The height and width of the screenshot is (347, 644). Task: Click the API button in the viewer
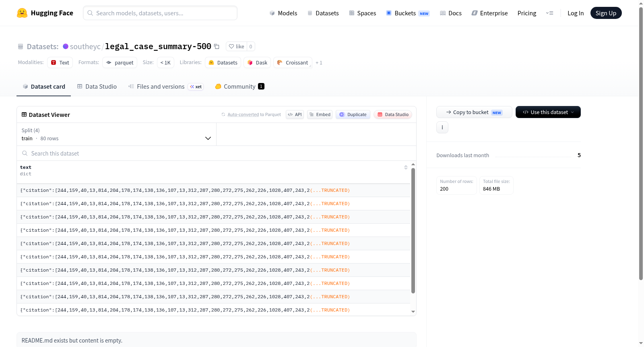tap(295, 114)
